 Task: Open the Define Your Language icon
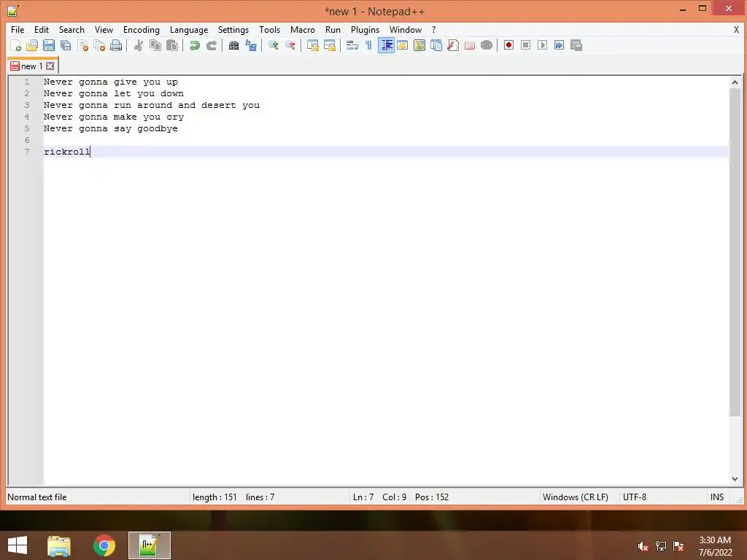403,45
